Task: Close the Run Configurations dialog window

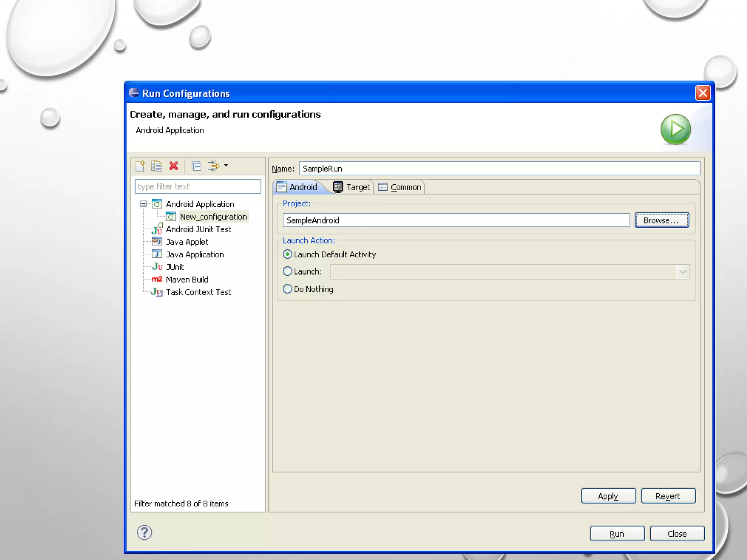Action: point(703,93)
